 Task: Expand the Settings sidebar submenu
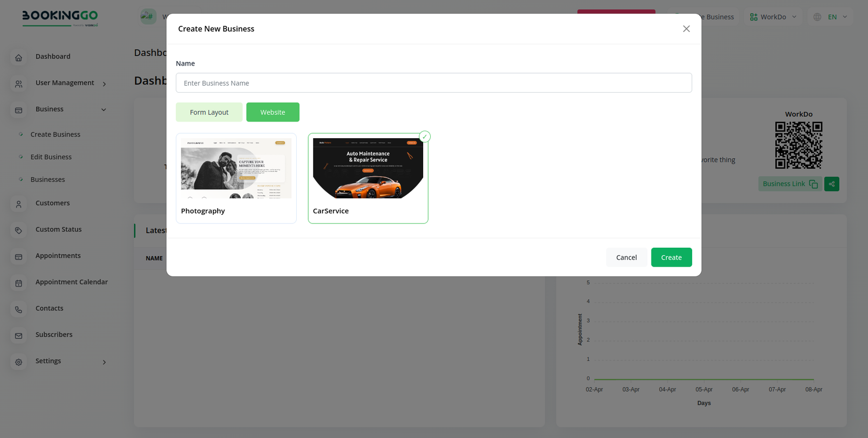tap(104, 362)
